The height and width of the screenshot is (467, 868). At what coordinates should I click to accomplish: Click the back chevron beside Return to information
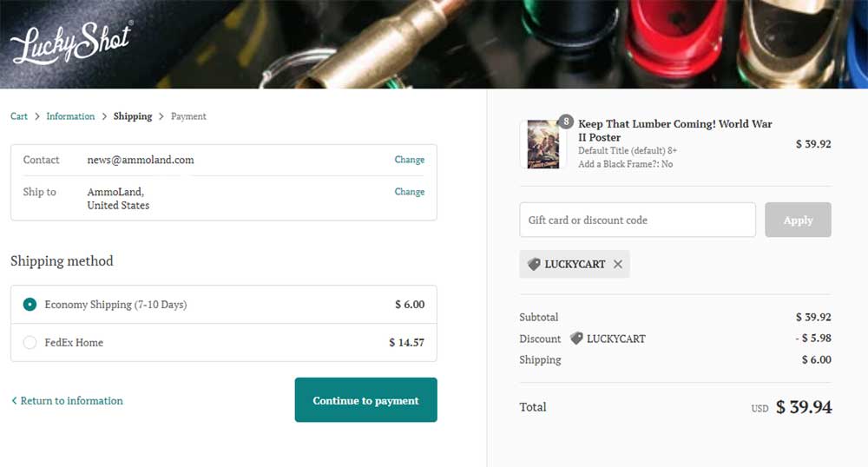[14, 401]
